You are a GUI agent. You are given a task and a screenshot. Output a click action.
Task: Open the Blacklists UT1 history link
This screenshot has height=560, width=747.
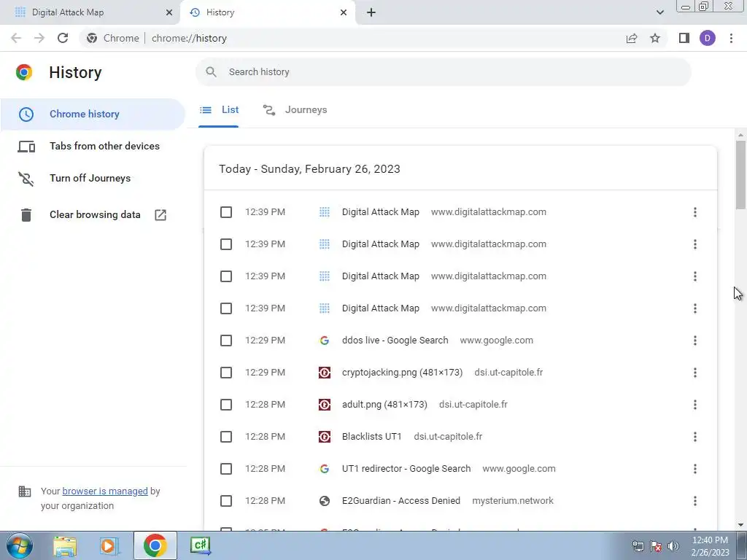[x=371, y=437]
